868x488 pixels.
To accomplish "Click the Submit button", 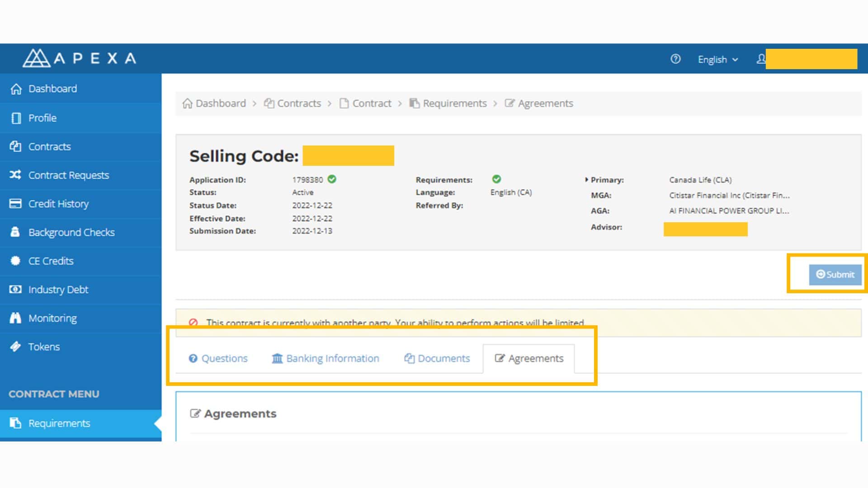I will 835,274.
